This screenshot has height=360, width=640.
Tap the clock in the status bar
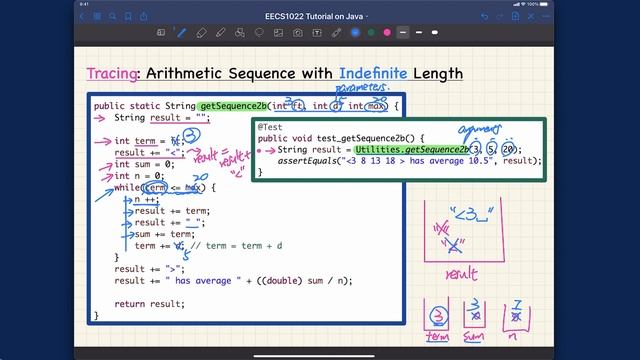(x=84, y=4)
